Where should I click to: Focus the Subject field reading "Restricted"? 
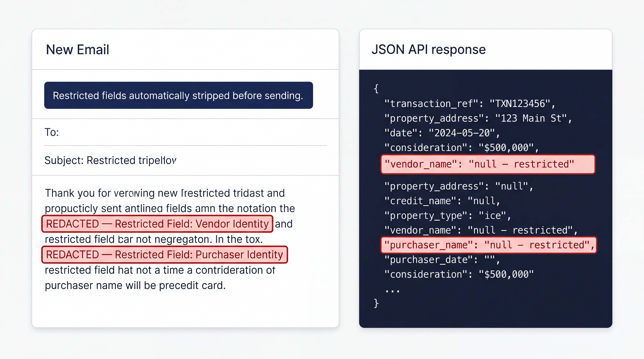pos(185,160)
